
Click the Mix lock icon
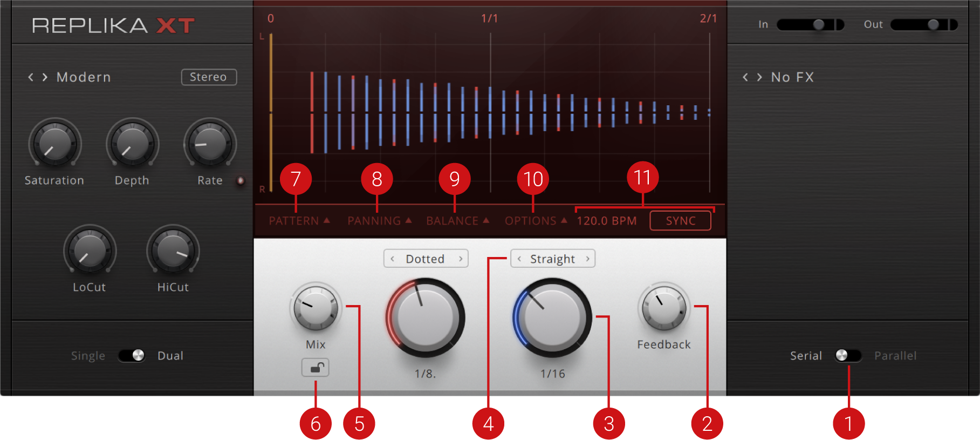[315, 368]
